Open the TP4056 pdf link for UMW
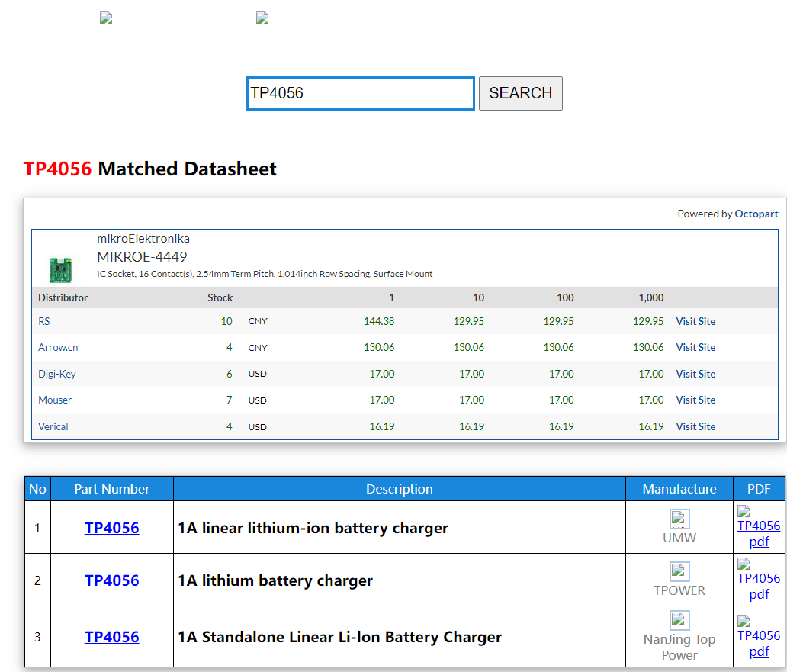Image resolution: width=787 pixels, height=672 pixels. click(x=759, y=533)
